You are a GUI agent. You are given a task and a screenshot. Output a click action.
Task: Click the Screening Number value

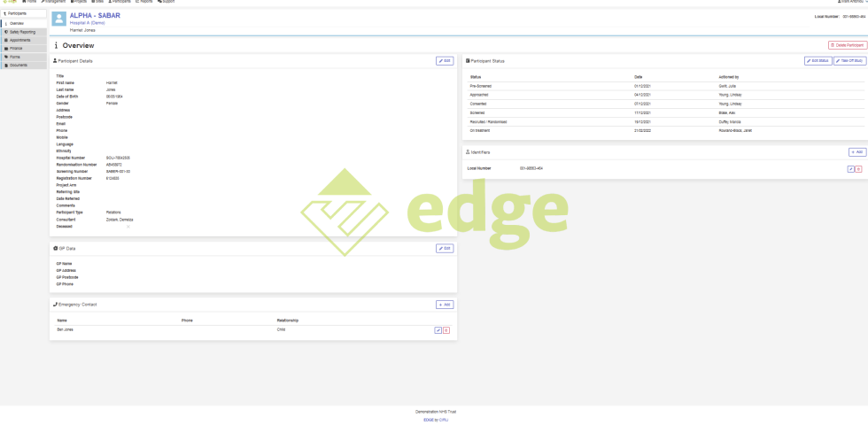tap(119, 172)
